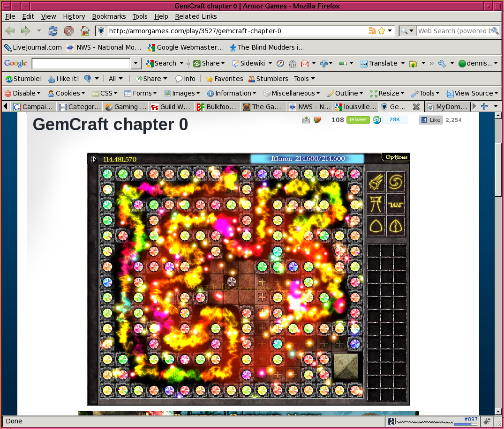The width and height of the screenshot is (504, 429).
Task: Click the spiral mana pool spell icon
Action: coord(396,182)
